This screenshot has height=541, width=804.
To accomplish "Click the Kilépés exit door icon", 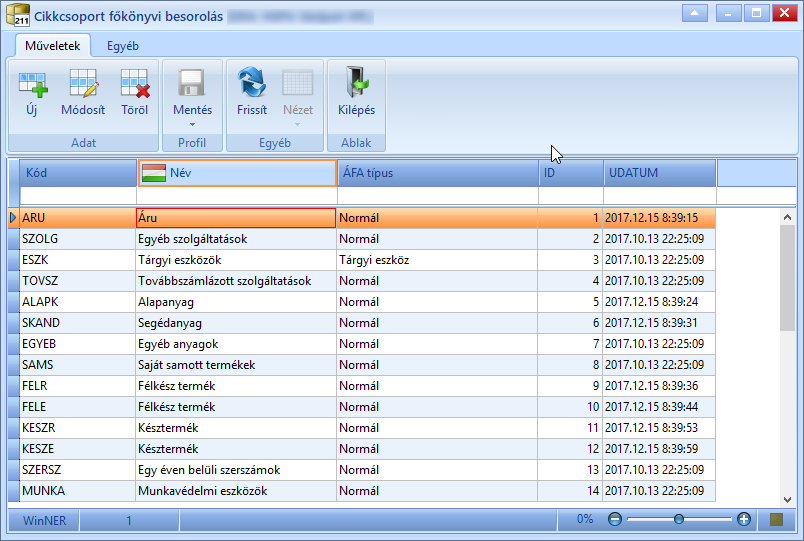I will pos(357,82).
